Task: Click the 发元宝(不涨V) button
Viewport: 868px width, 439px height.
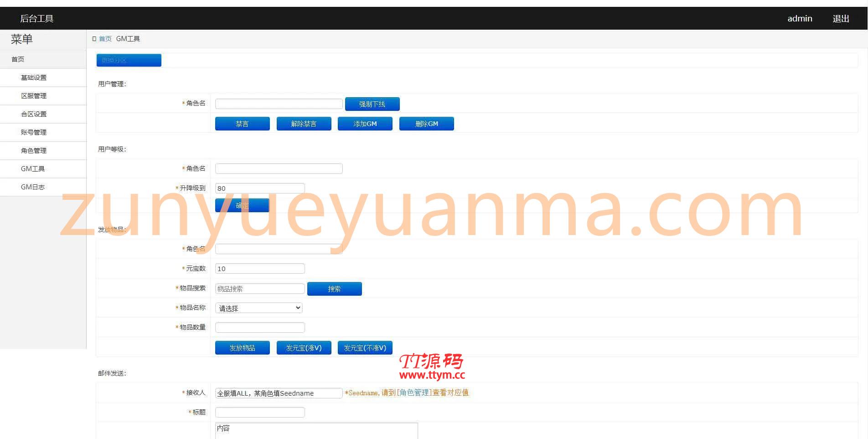Action: 365,348
